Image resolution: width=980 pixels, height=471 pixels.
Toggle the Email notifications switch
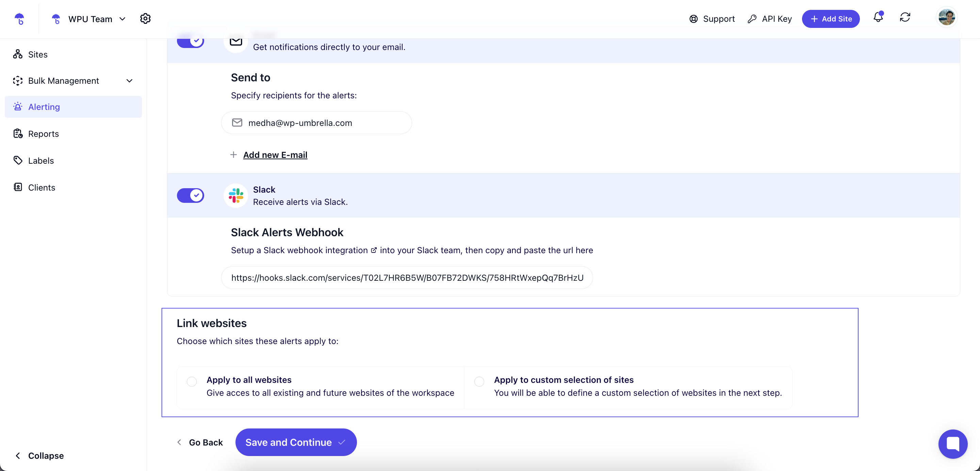(191, 41)
